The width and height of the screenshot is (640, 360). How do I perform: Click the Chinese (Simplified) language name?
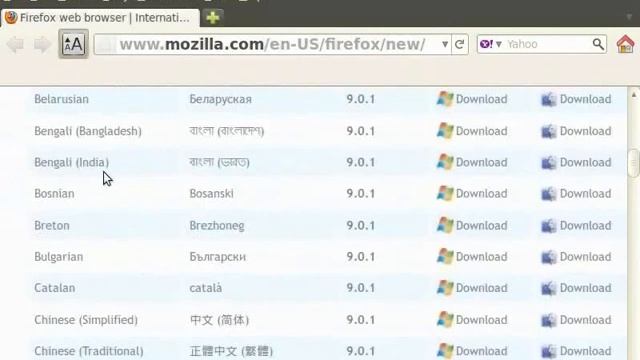point(86,320)
